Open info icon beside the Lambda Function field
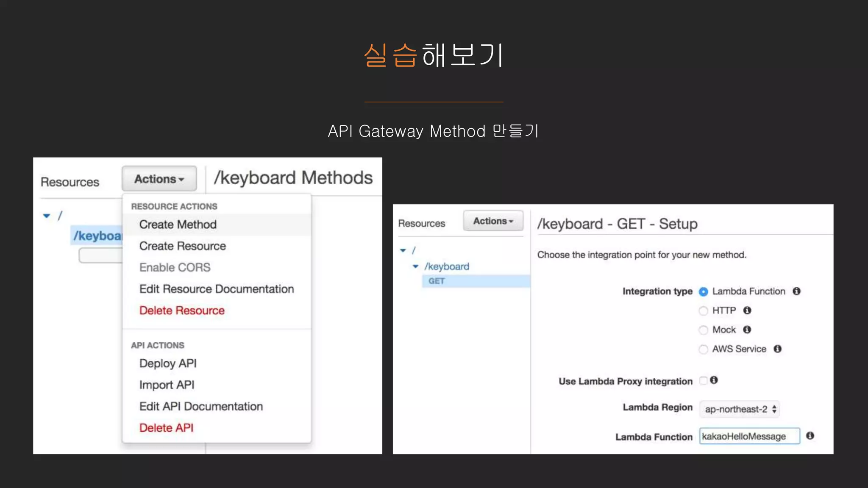This screenshot has width=868, height=488. click(810, 435)
